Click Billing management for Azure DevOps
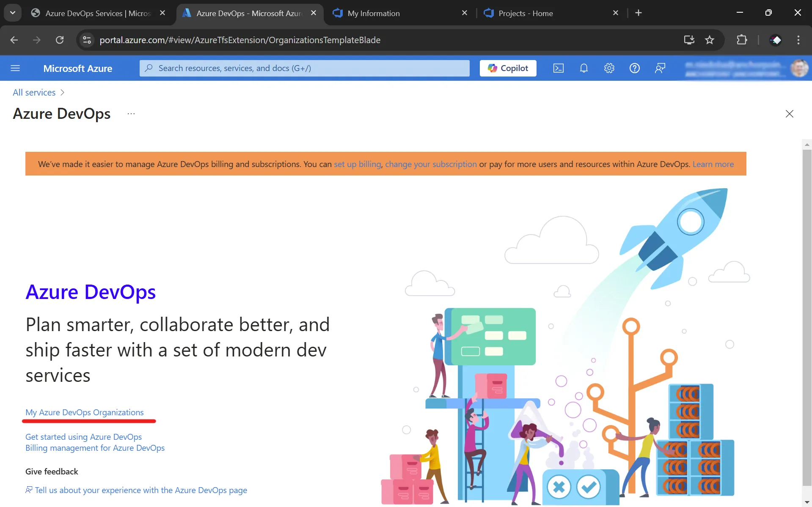812x507 pixels. [x=94, y=448]
